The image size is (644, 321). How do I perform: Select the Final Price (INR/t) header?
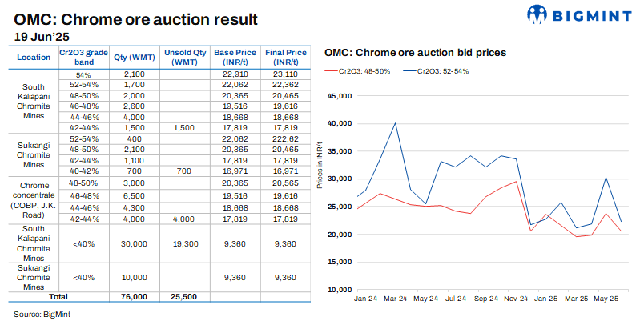click(x=285, y=57)
